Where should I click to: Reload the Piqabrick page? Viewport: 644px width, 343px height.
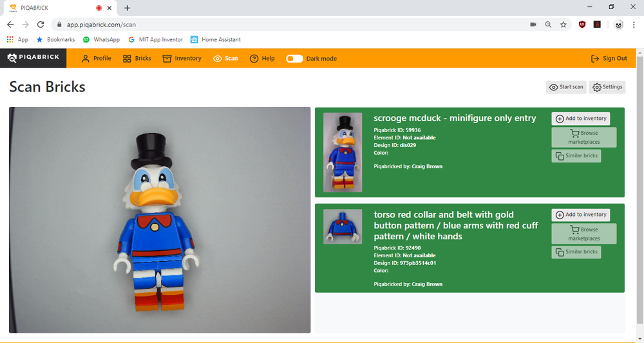coord(40,24)
